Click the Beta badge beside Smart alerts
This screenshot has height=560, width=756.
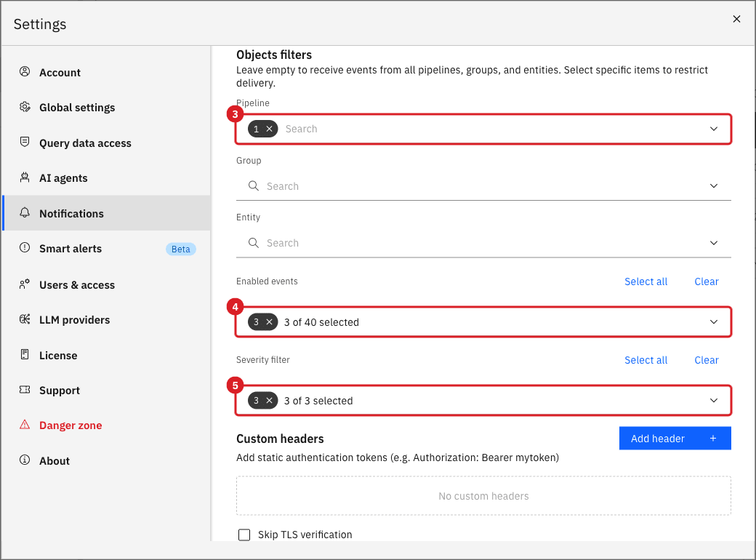point(181,249)
